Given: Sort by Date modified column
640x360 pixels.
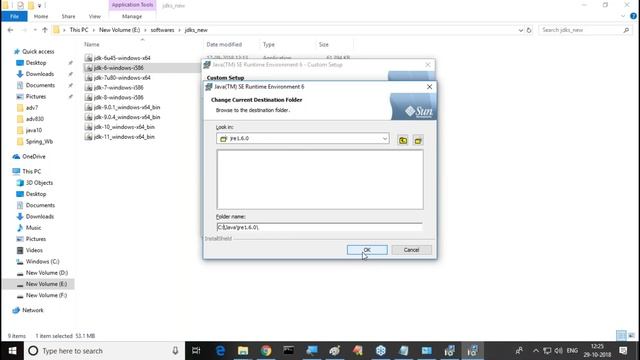Looking at the screenshot, I should pos(224,44).
